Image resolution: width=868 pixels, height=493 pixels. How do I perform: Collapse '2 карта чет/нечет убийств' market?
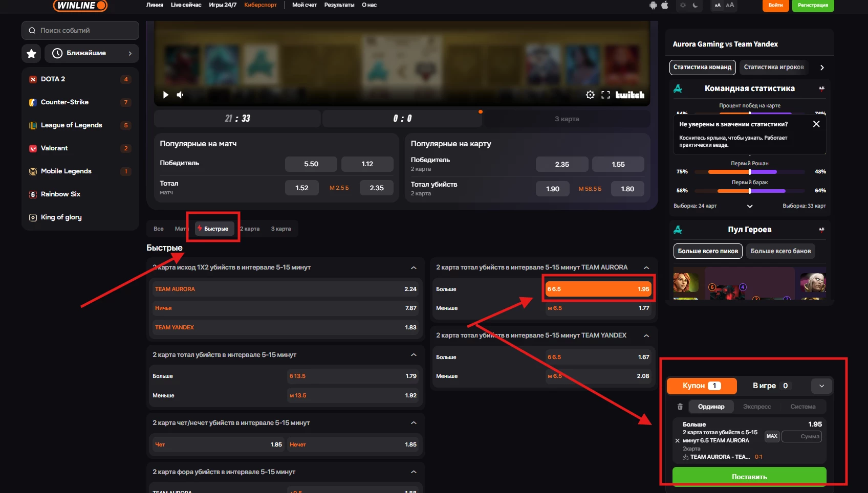(x=414, y=423)
